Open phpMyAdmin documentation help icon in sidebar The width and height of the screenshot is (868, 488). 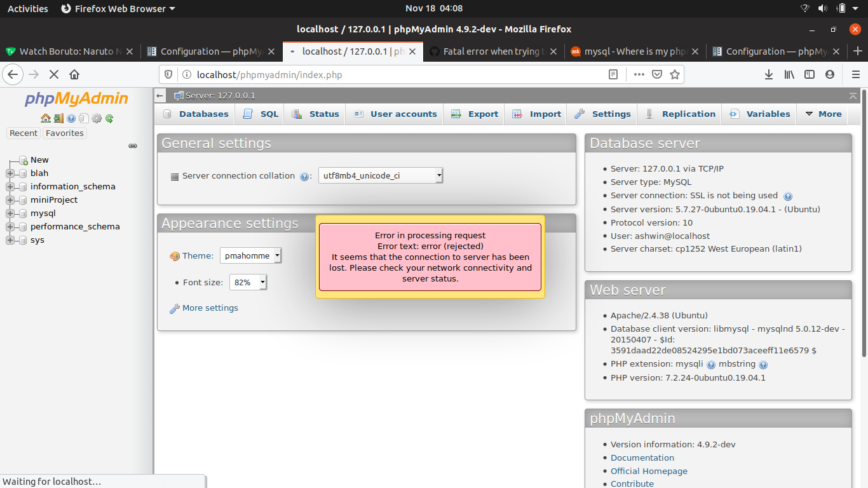pos(71,118)
